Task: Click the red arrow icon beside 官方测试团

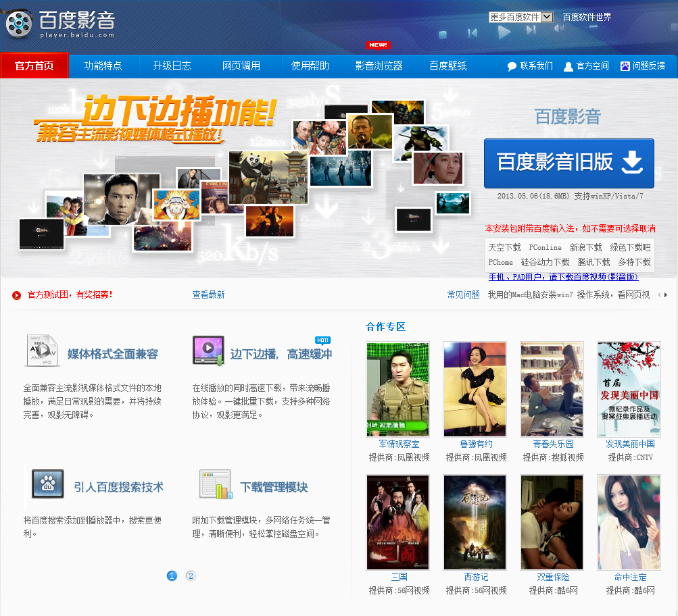Action: coord(16,295)
